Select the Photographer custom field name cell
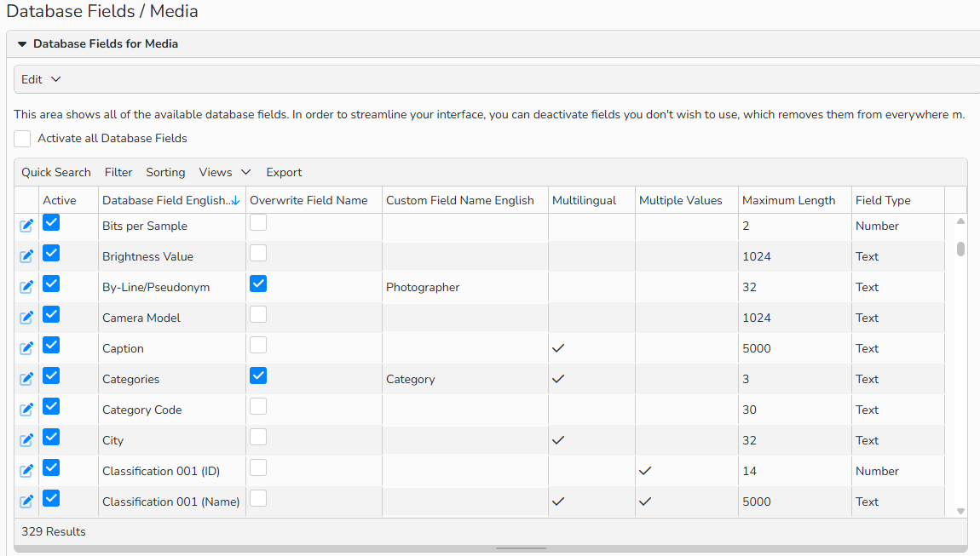Viewport: 980px width, 556px height. [465, 288]
